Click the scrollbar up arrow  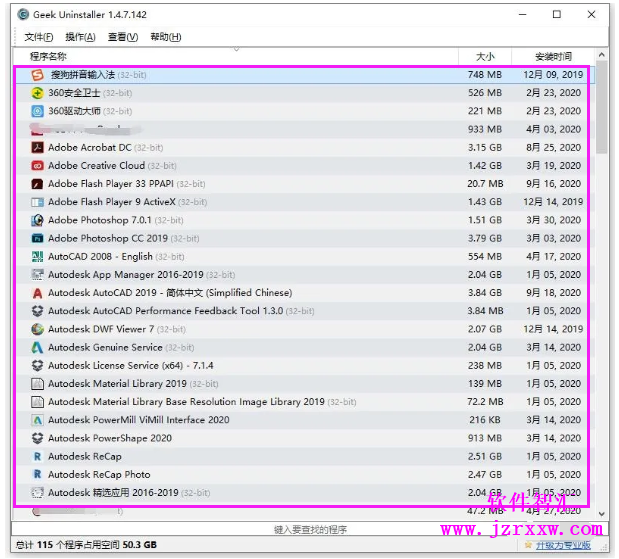(x=602, y=55)
